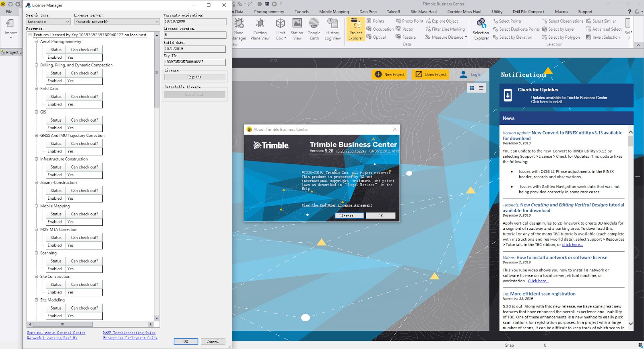Click OK in License Manager
Viewport: 644px width, 349px height.
186,341
